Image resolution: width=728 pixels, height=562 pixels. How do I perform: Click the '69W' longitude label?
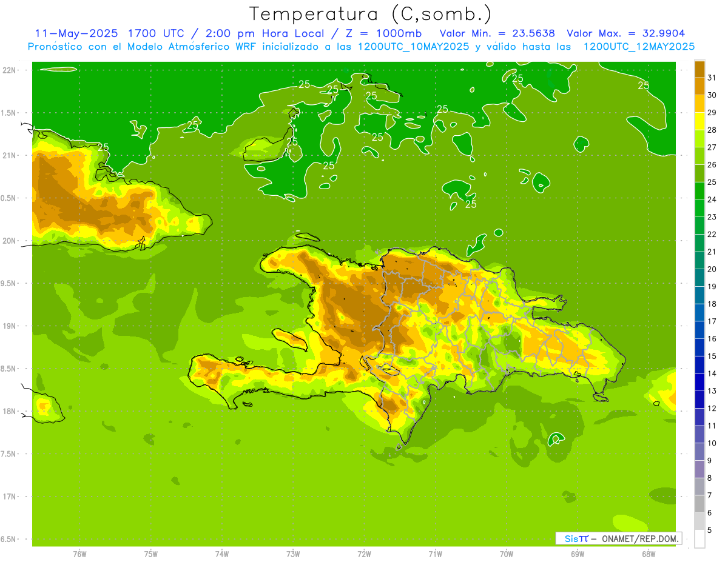578,554
